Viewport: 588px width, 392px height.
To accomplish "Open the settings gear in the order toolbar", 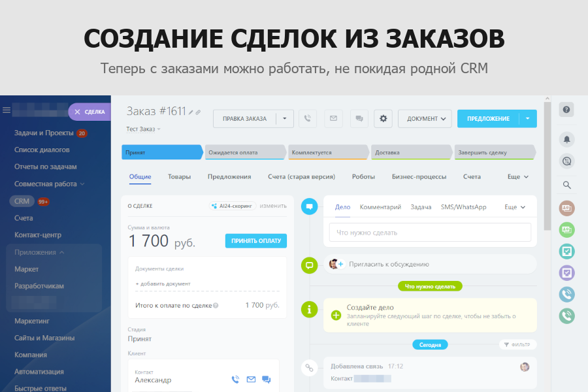I will (x=383, y=118).
